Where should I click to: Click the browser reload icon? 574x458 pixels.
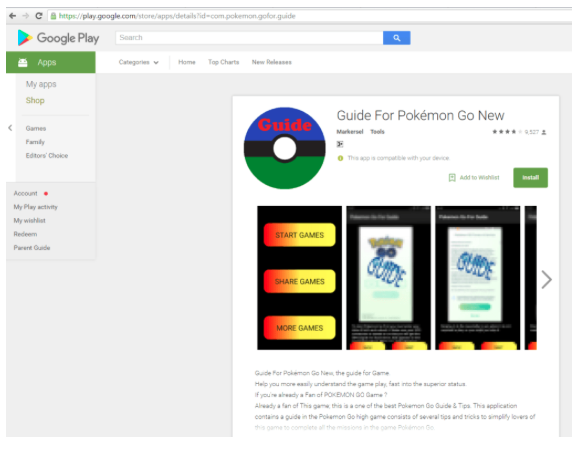coord(39,16)
